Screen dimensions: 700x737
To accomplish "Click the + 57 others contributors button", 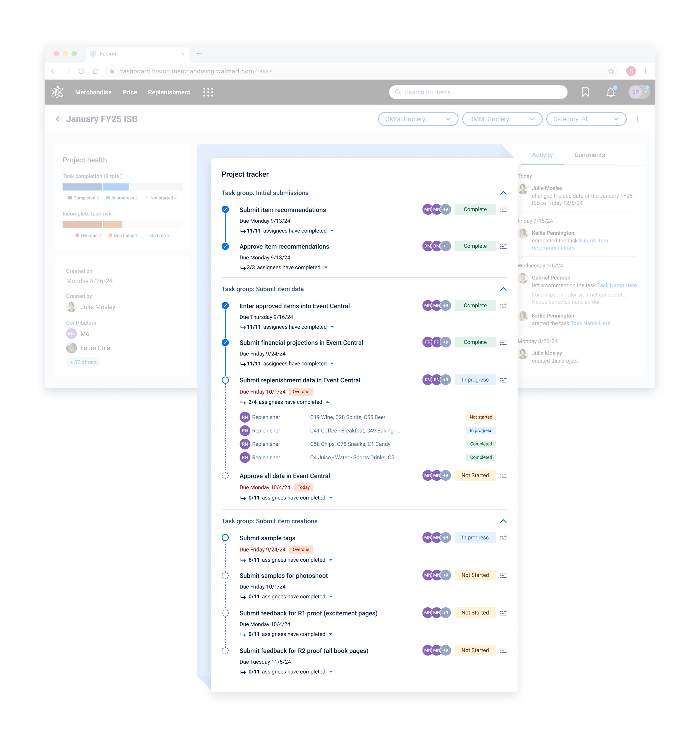I will coord(83,362).
